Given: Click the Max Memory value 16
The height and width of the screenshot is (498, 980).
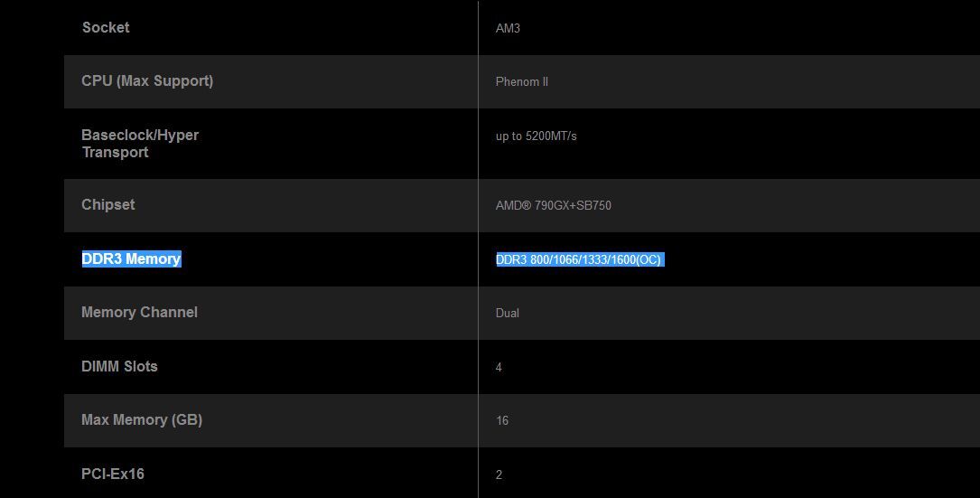Looking at the screenshot, I should (x=502, y=420).
